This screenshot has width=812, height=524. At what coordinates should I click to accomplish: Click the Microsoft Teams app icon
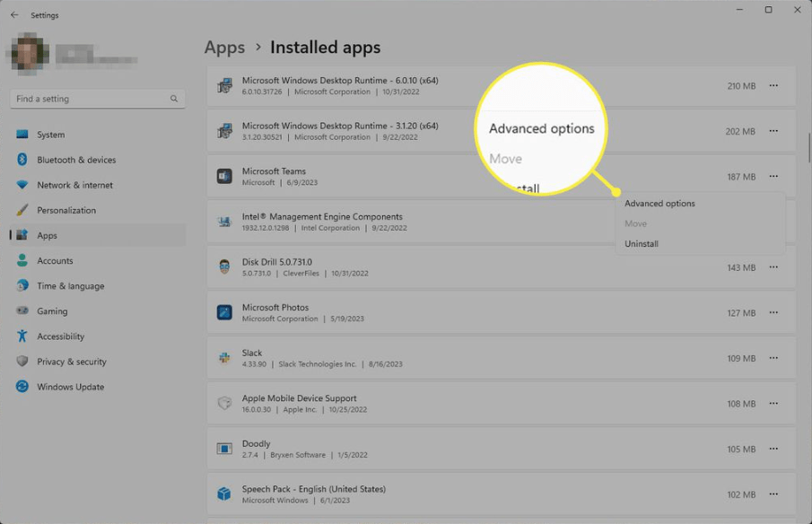coord(224,176)
